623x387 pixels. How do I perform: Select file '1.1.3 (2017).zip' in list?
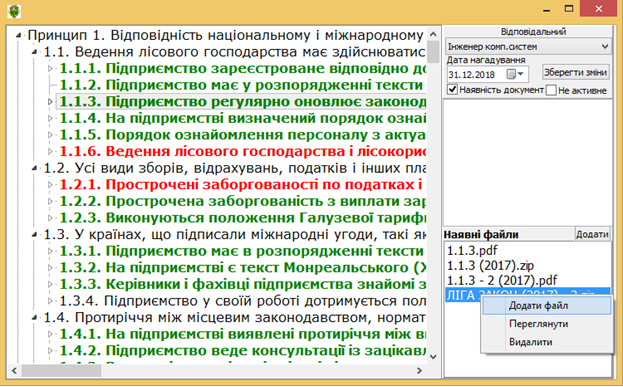490,265
